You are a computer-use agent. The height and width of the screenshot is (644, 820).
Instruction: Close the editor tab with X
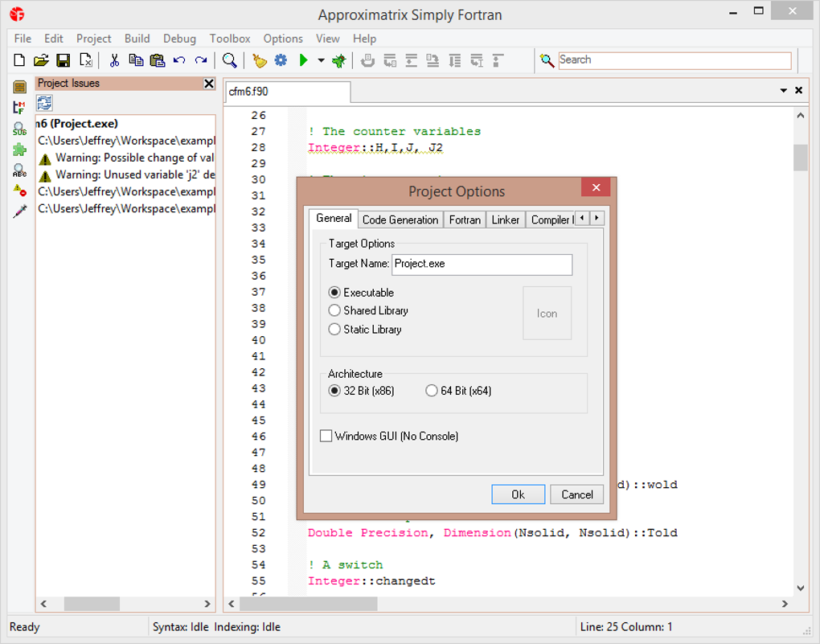[x=798, y=91]
